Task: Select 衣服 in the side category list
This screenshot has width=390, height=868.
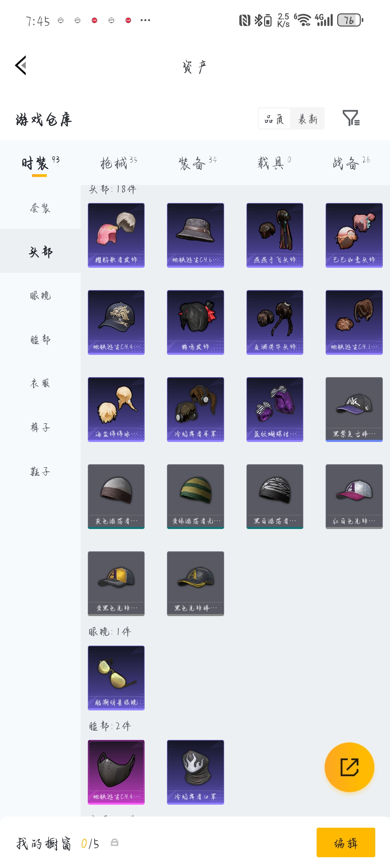Action: click(x=40, y=384)
